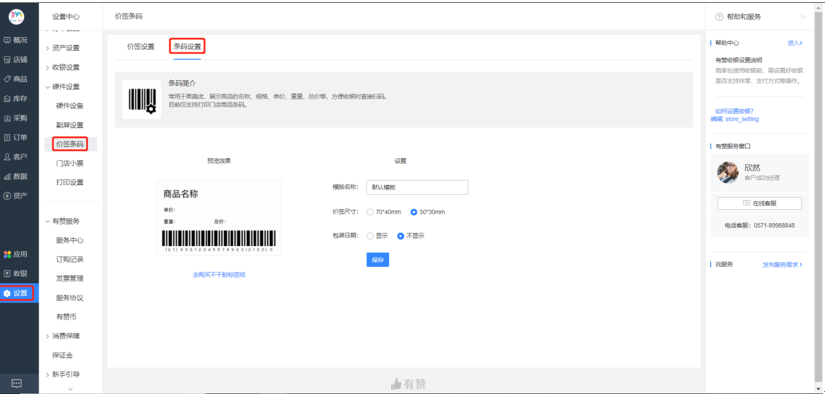Open 收银 cashier section

(16, 274)
